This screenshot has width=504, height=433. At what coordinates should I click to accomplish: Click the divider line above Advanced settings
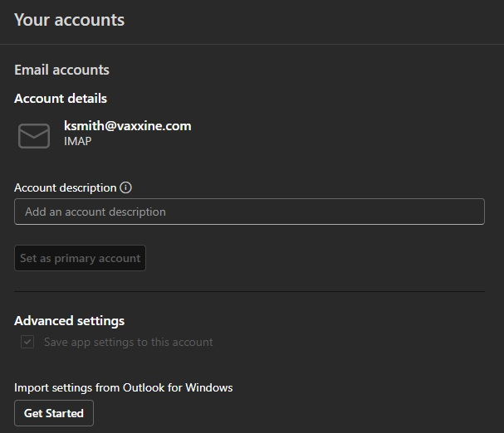pos(249,292)
